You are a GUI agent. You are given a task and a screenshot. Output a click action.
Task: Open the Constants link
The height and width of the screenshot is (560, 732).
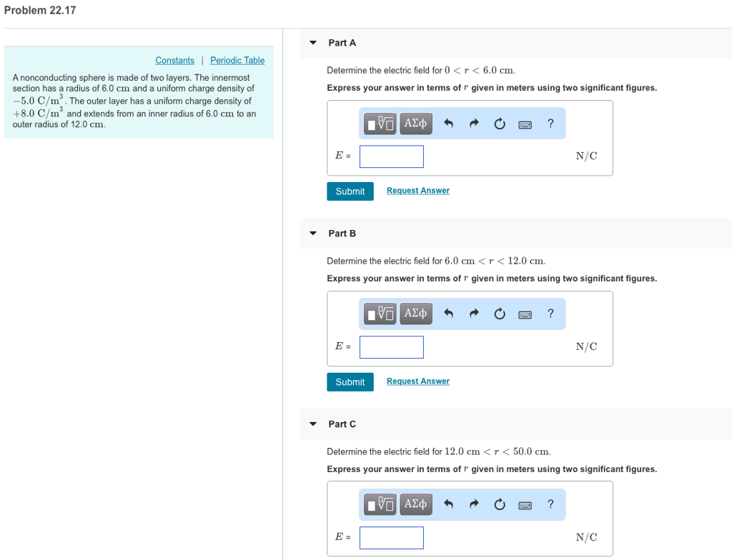[174, 61]
